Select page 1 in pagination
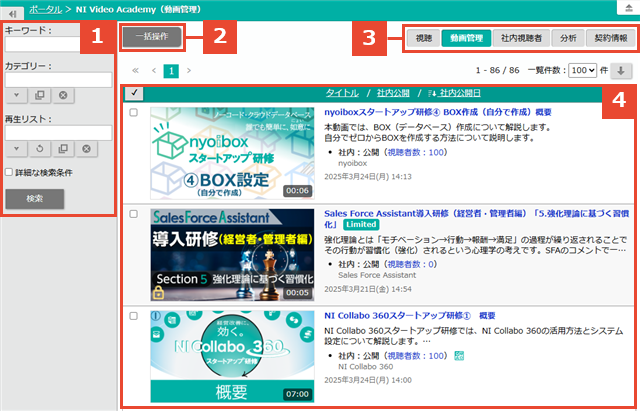The width and height of the screenshot is (640, 411). tap(171, 71)
